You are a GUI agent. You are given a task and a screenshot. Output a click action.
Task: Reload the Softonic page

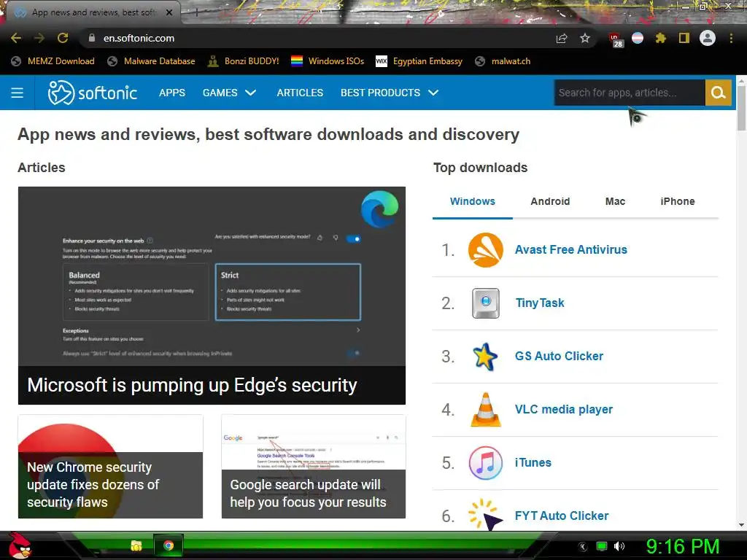click(63, 38)
